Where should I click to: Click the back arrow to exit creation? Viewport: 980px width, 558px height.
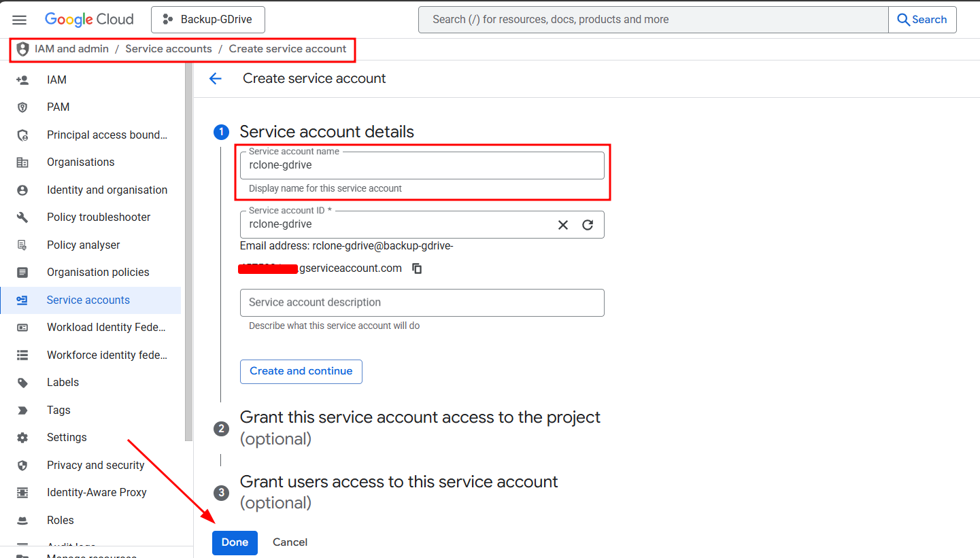tap(216, 79)
